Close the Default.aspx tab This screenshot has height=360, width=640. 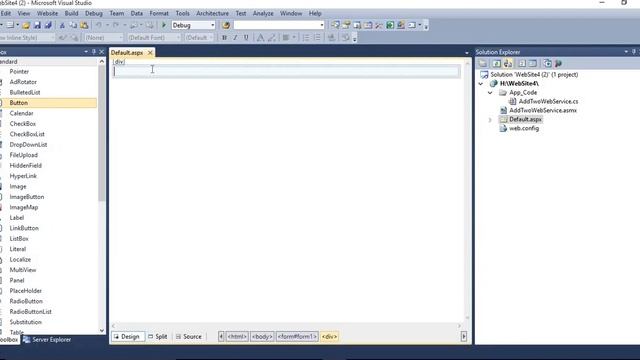click(x=150, y=53)
